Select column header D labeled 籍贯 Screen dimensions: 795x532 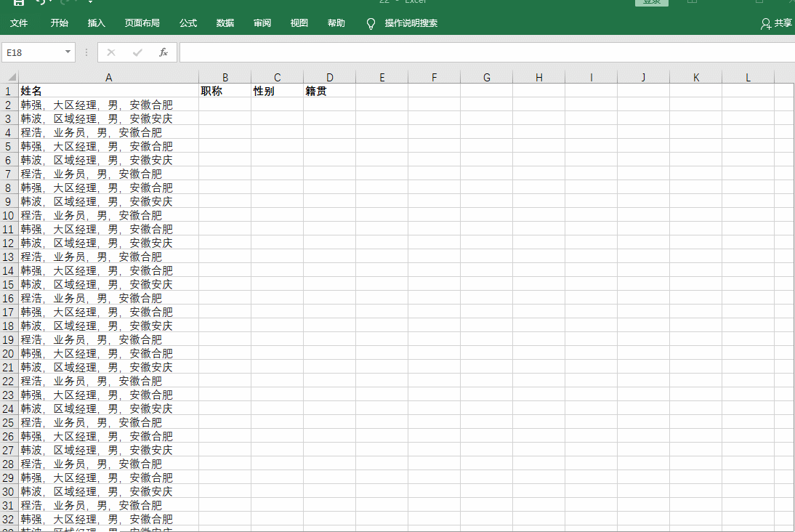click(x=329, y=77)
